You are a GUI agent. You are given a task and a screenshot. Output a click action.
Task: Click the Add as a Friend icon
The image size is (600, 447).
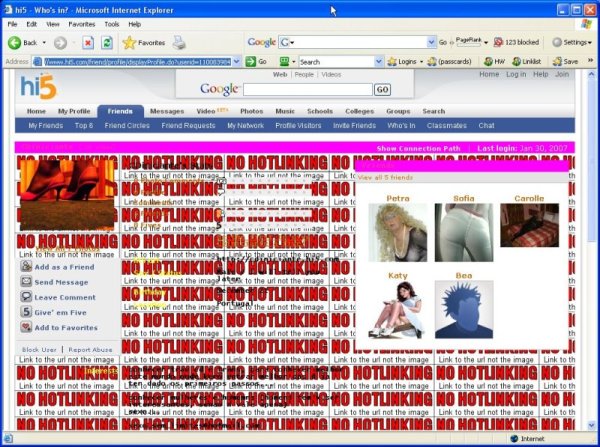click(x=26, y=267)
